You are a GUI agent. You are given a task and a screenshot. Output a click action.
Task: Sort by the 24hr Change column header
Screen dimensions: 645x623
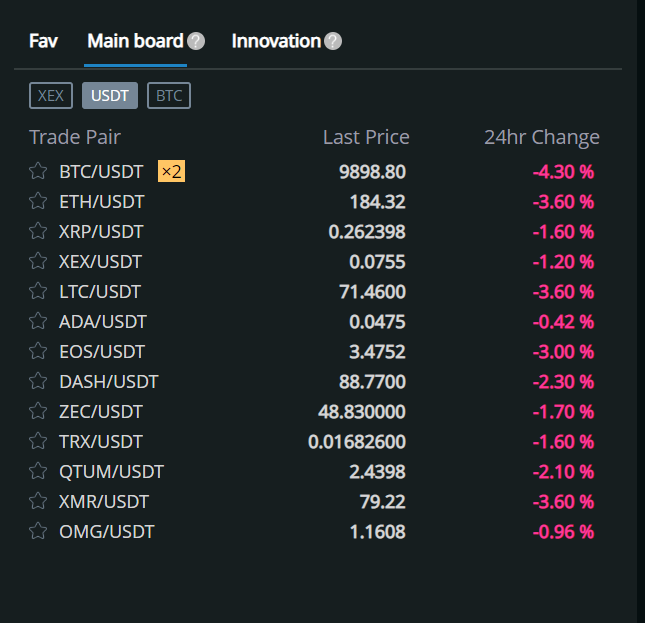pyautogui.click(x=541, y=137)
